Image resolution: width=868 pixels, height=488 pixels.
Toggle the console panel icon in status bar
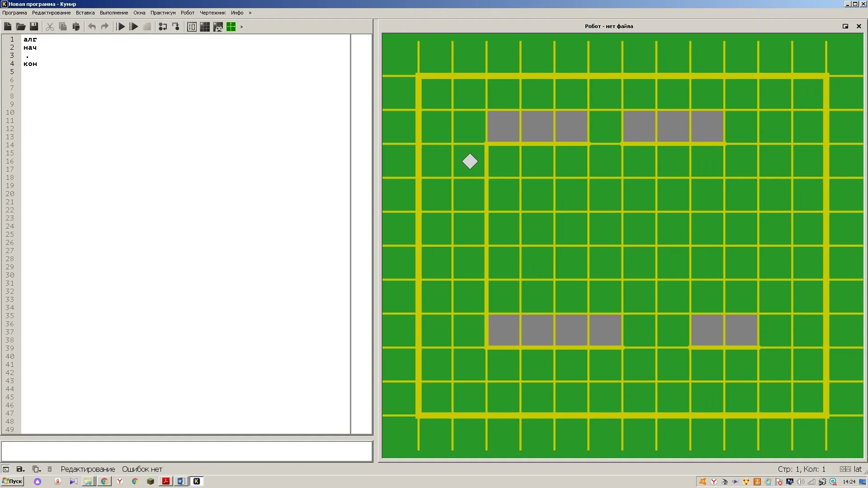click(6, 469)
